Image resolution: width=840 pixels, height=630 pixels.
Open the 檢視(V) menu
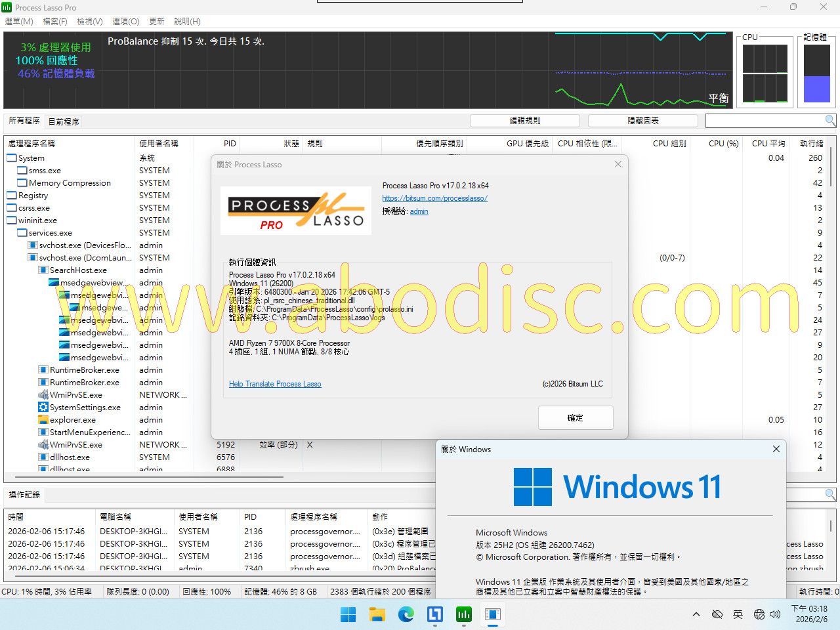click(x=89, y=22)
